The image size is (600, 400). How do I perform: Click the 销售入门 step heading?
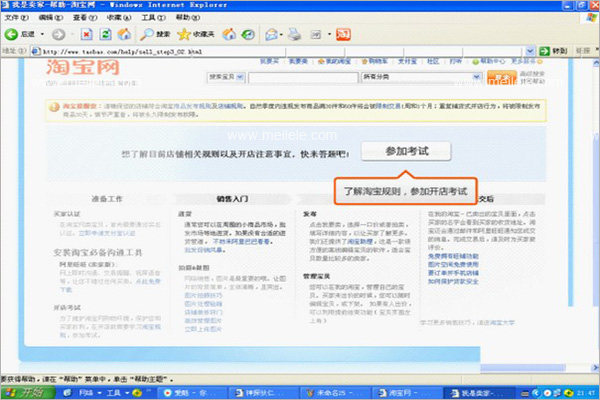[x=232, y=199]
